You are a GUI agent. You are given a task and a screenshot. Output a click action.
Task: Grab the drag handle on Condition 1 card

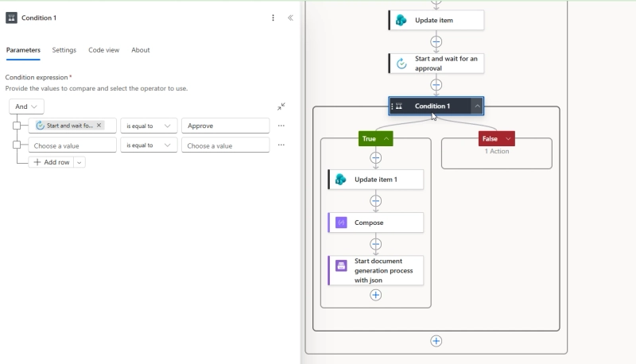coord(392,106)
